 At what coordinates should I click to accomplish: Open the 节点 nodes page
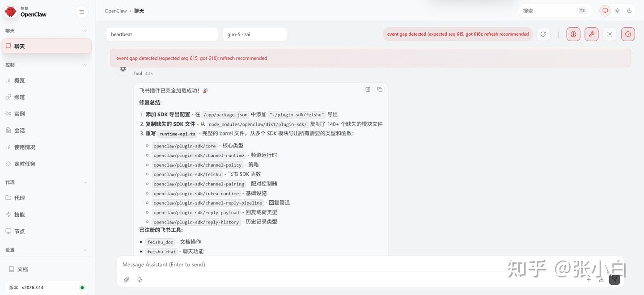click(x=47, y=231)
